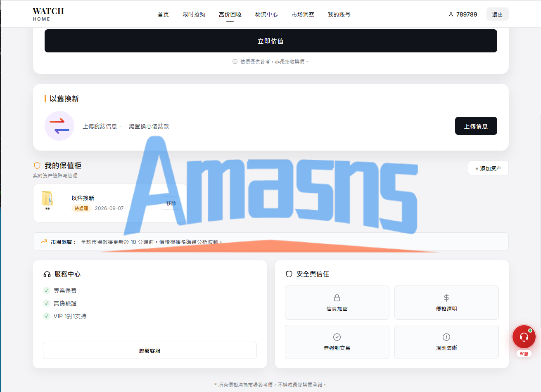Click the username 789789
541x392 pixels.
467,14
